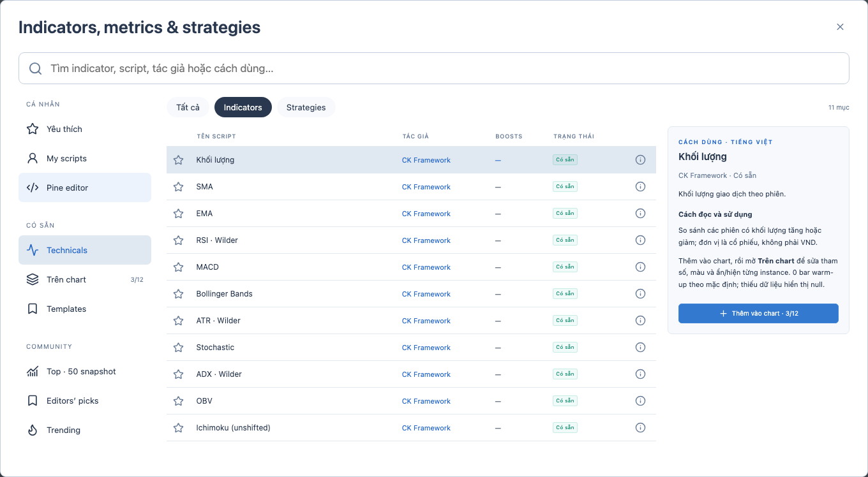Open Trên chart list
Image resolution: width=868 pixels, height=477 pixels.
[85, 279]
